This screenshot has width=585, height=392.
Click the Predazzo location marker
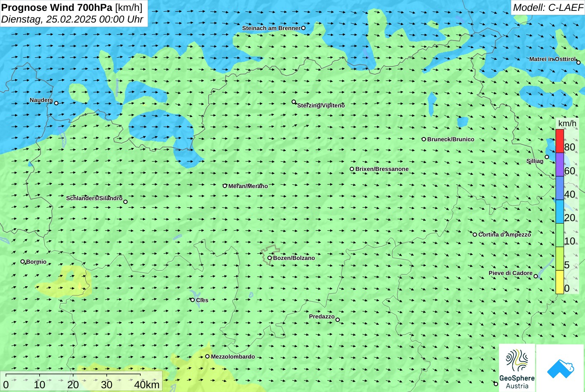coord(338,320)
